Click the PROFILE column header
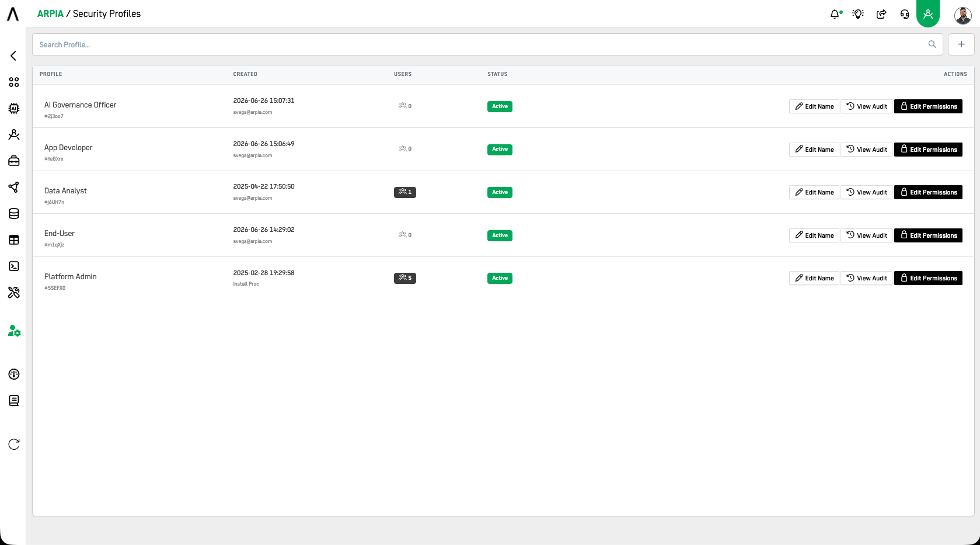980x545 pixels. (x=51, y=74)
